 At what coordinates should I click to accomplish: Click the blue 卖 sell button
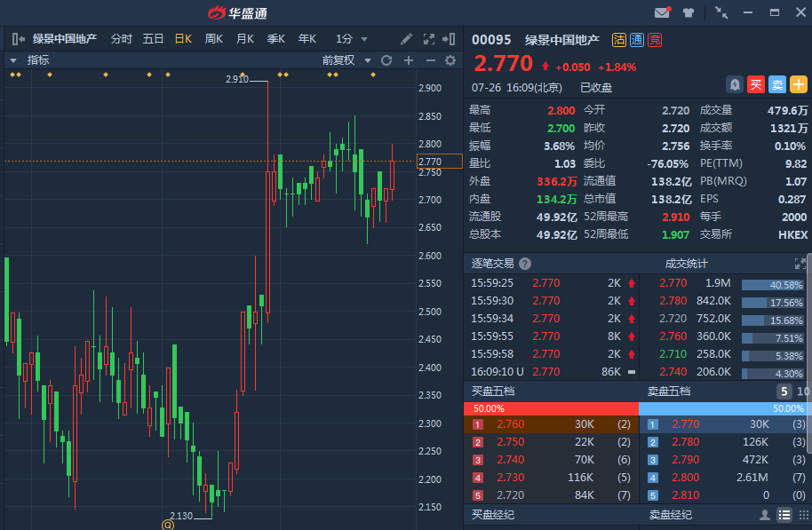(777, 84)
